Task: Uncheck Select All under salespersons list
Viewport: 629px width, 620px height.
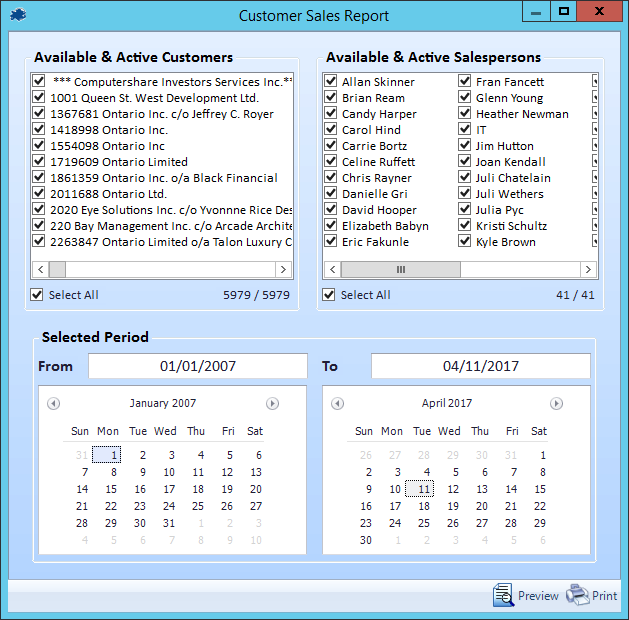Action: point(330,295)
